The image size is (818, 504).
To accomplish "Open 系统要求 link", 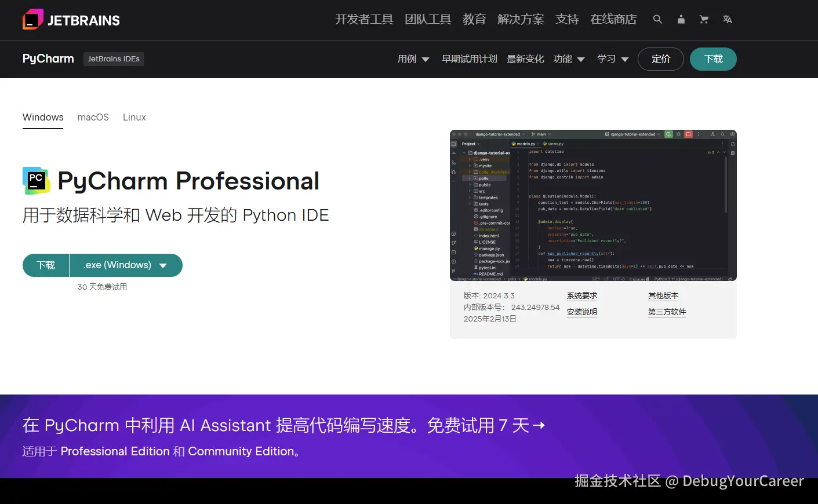I will [582, 295].
